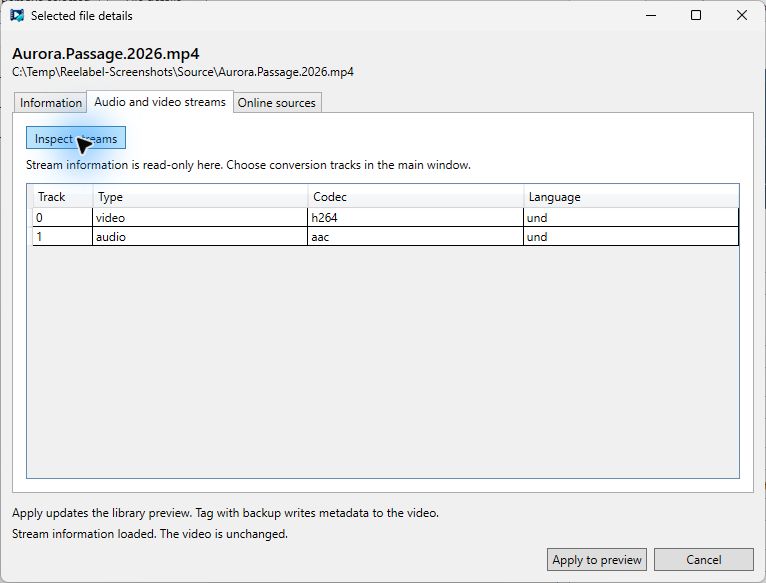Image resolution: width=766 pixels, height=583 pixels.
Task: Select the audio type cell
Action: coord(200,237)
